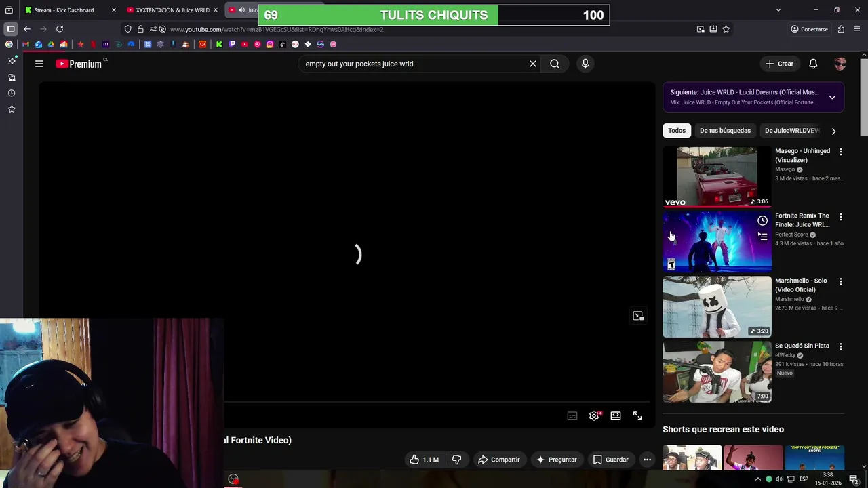The height and width of the screenshot is (488, 868).
Task: Click into the YouTube search field
Action: [x=414, y=64]
